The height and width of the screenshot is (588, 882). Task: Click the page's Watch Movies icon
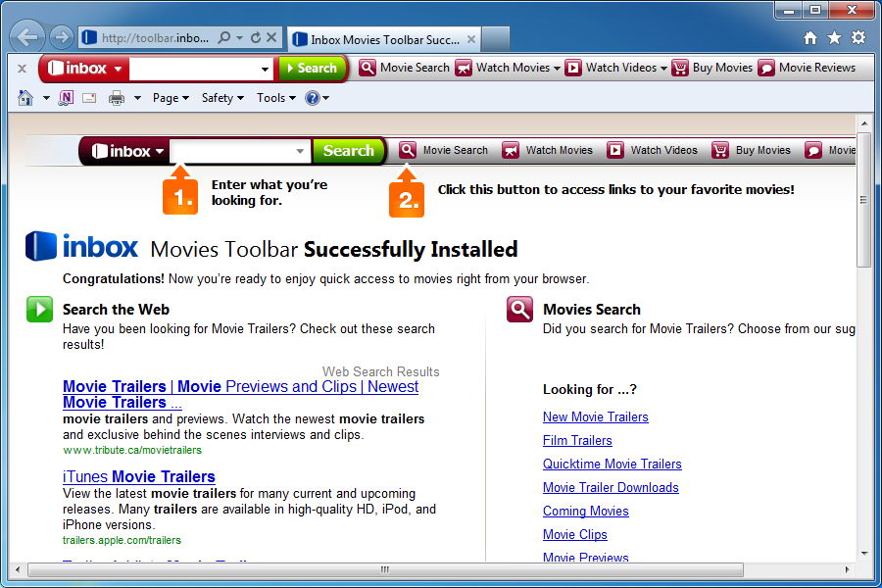[511, 150]
